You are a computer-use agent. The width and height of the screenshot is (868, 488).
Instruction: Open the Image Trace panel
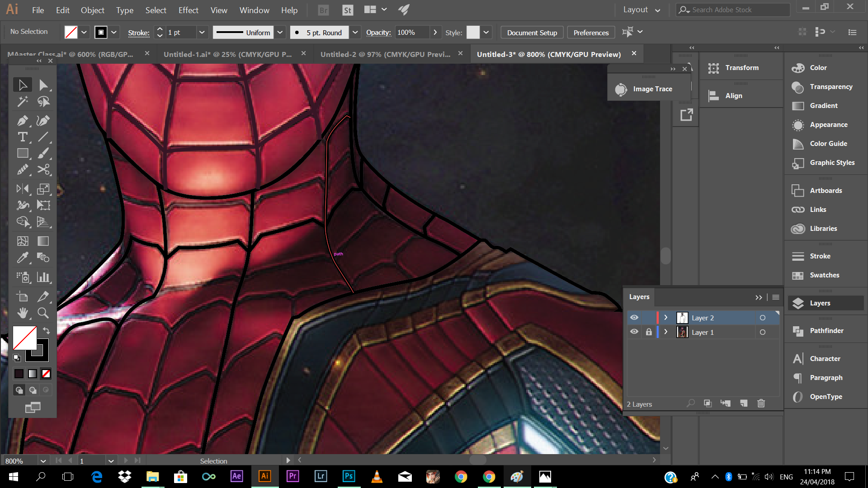649,89
